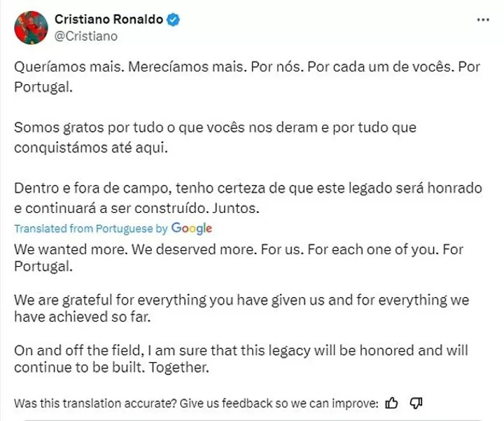Click 'Portugal.' in the original Portuguese text
504x421 pixels.
43,87
